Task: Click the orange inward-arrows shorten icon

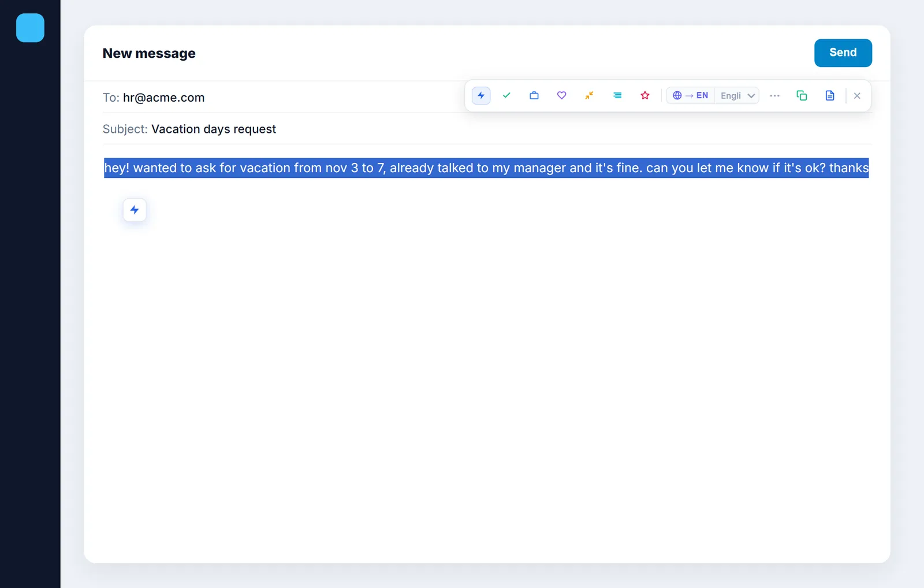Action: tap(589, 95)
